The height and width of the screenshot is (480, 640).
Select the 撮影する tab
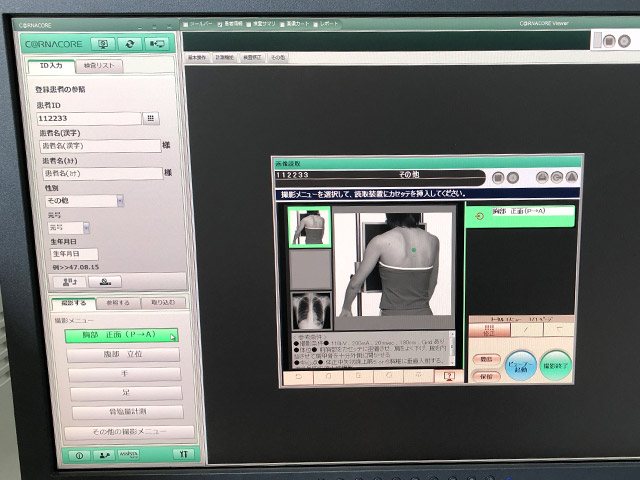click(74, 303)
